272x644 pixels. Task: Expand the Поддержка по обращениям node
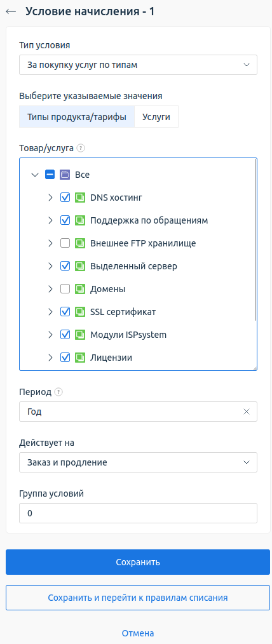pos(51,220)
